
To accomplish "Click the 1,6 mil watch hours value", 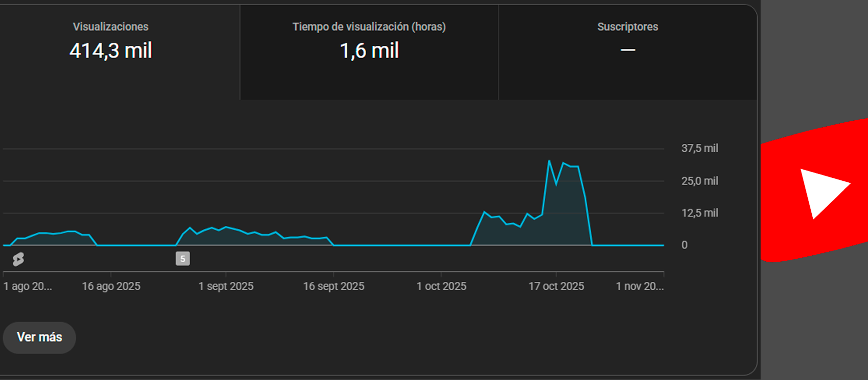I will (369, 51).
